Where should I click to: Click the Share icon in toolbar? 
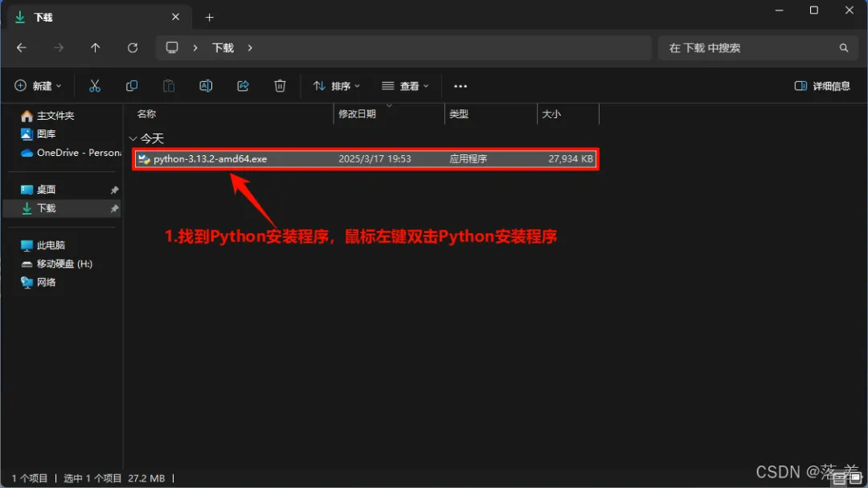click(243, 86)
